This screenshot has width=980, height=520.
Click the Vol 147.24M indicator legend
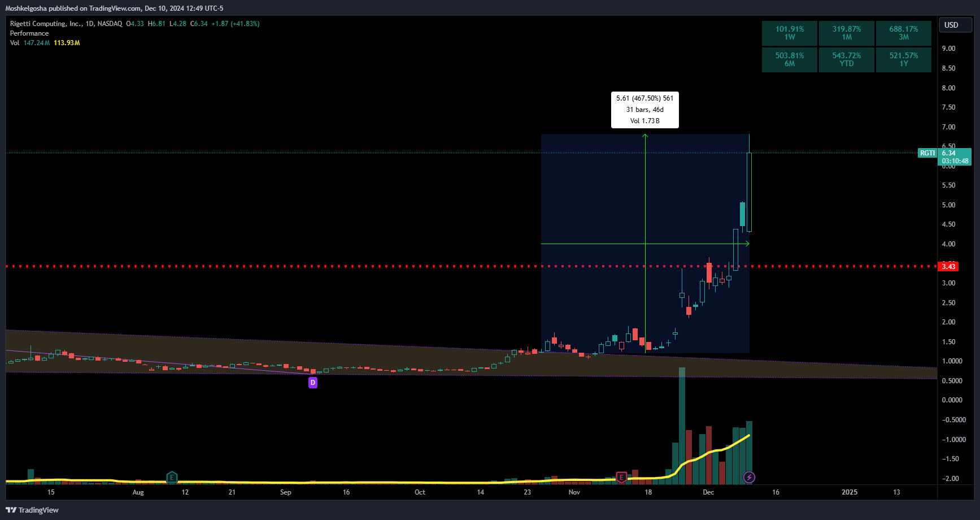tap(30, 43)
